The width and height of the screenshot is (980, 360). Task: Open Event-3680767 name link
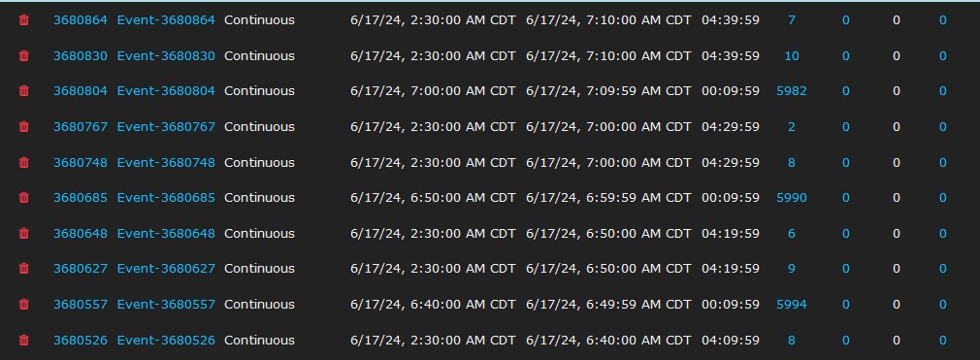pyautogui.click(x=166, y=127)
